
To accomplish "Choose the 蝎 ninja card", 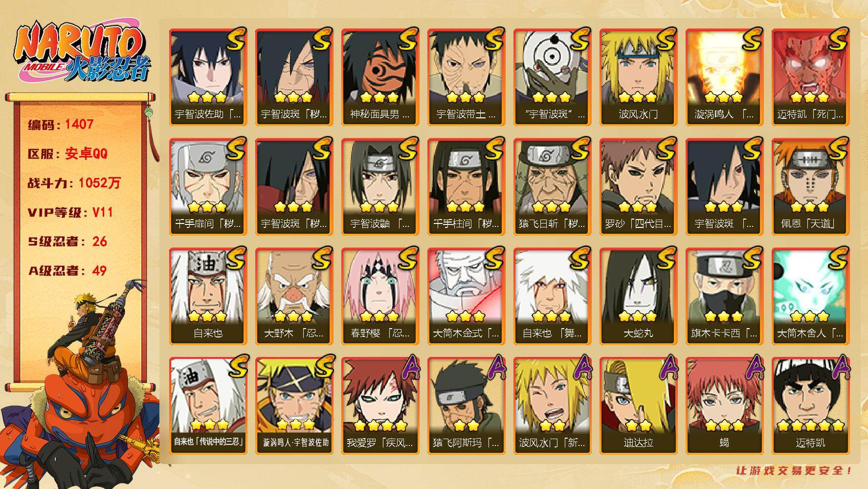I will (x=724, y=406).
